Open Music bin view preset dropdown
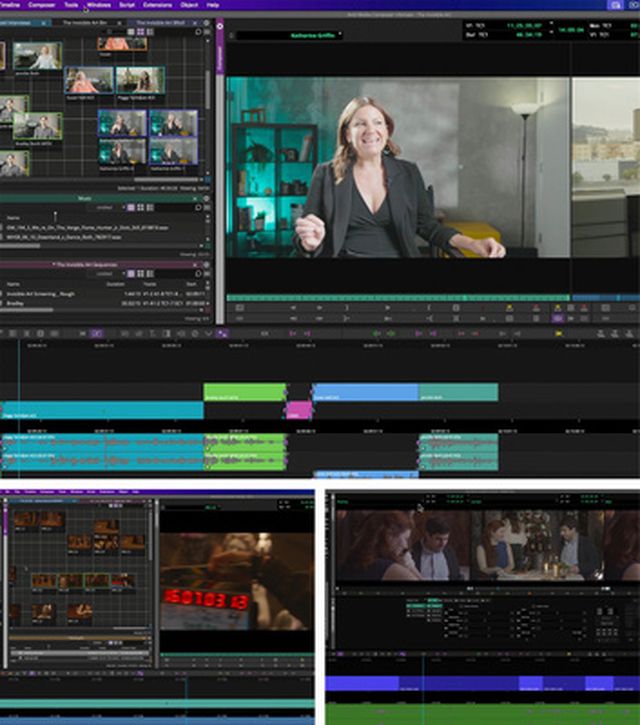This screenshot has height=725, width=640. click(107, 208)
